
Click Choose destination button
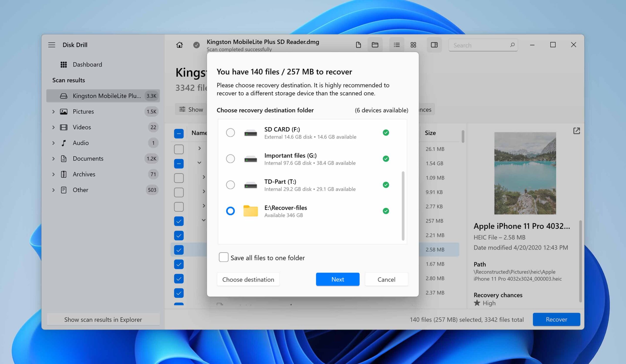[x=248, y=279]
